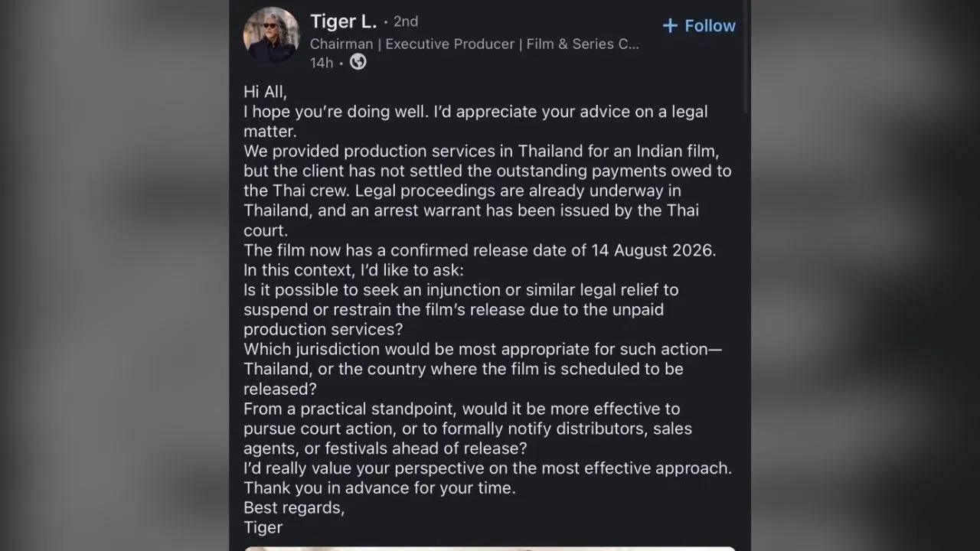Open the Tiger L. profile name link
Viewport: 980px width, 551px height.
coord(344,22)
